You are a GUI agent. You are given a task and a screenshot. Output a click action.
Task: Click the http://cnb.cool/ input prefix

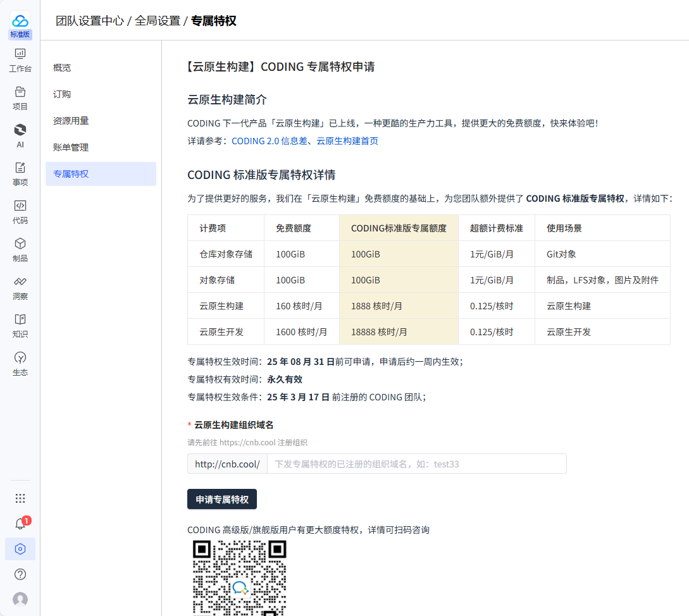point(227,464)
